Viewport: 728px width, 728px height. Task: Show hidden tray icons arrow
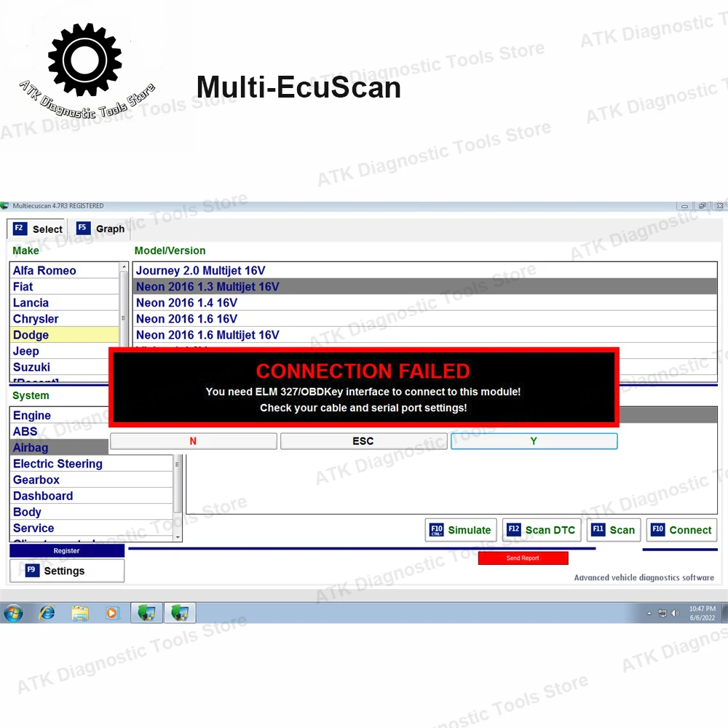click(649, 613)
